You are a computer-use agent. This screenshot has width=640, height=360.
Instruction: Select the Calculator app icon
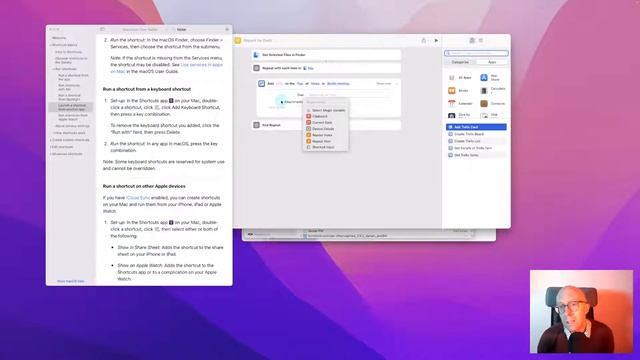coord(484,91)
